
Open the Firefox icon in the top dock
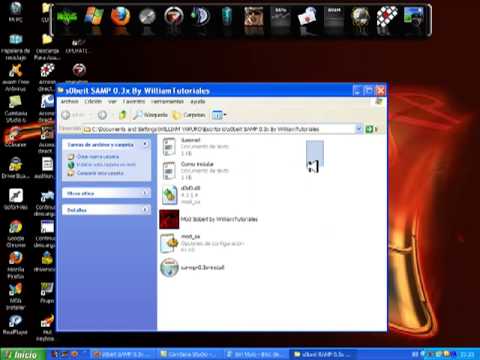pos(120,17)
